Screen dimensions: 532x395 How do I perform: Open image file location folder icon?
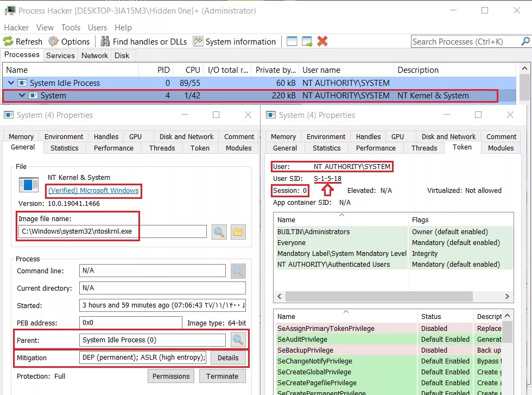click(238, 232)
